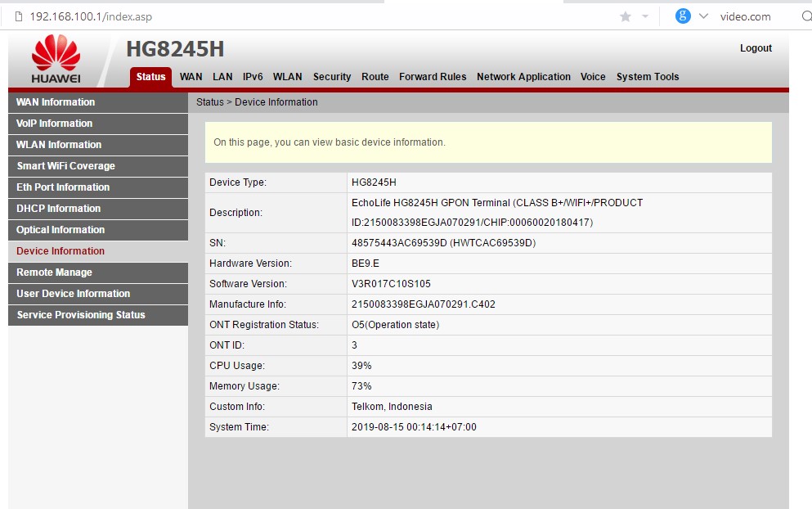The height and width of the screenshot is (509, 812).
Task: Click the yellow info message text
Action: tap(330, 142)
